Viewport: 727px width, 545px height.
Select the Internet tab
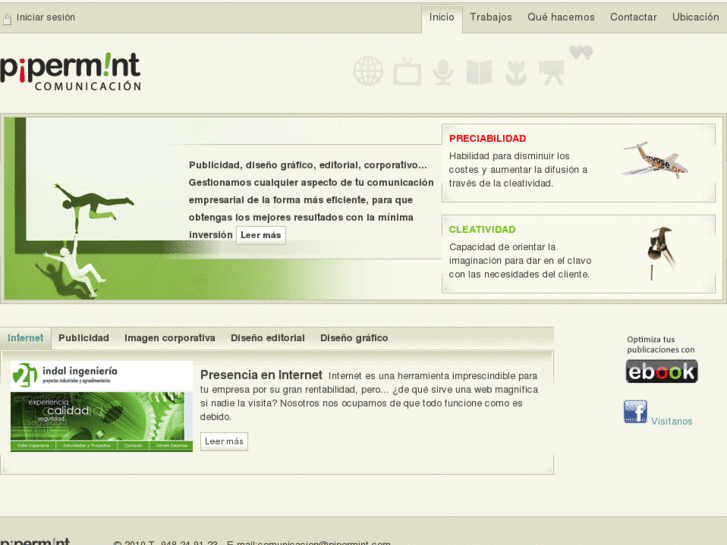[x=26, y=338]
